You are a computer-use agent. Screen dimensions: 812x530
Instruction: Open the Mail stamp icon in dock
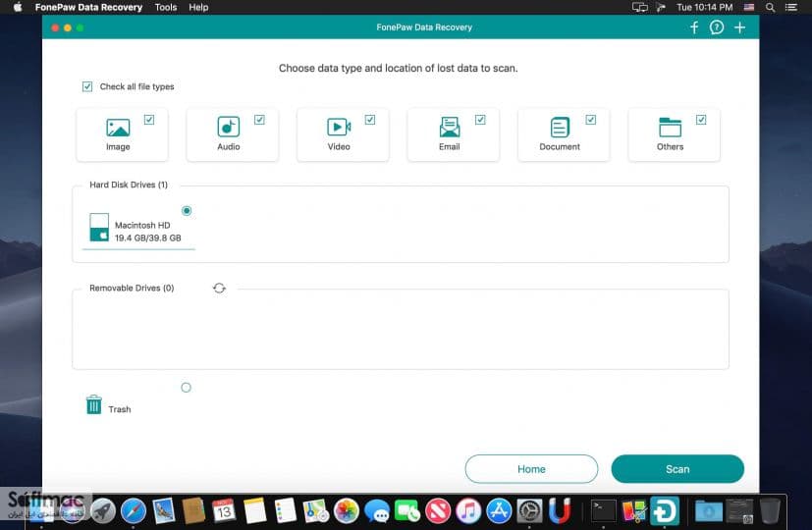click(x=164, y=510)
